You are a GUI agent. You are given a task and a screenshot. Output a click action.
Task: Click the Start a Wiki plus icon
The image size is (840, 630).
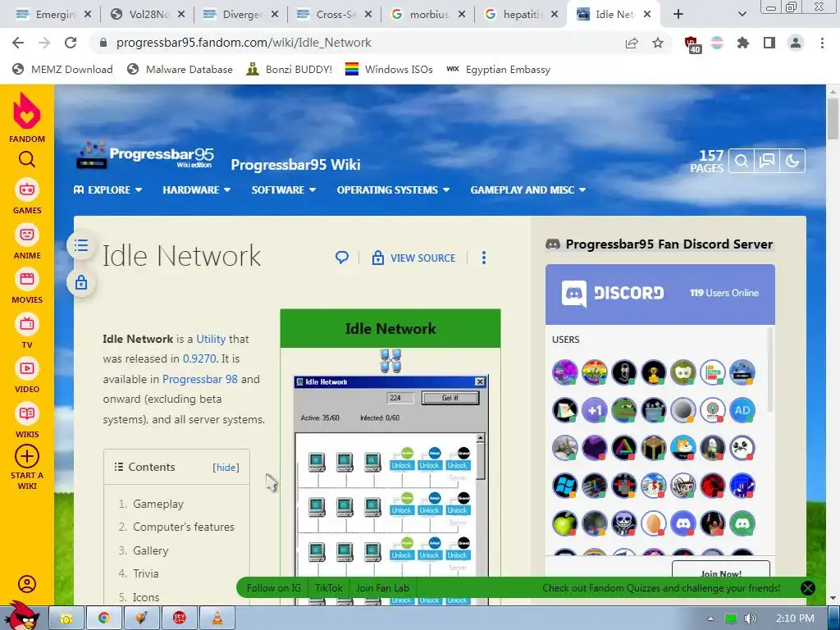tap(27, 456)
